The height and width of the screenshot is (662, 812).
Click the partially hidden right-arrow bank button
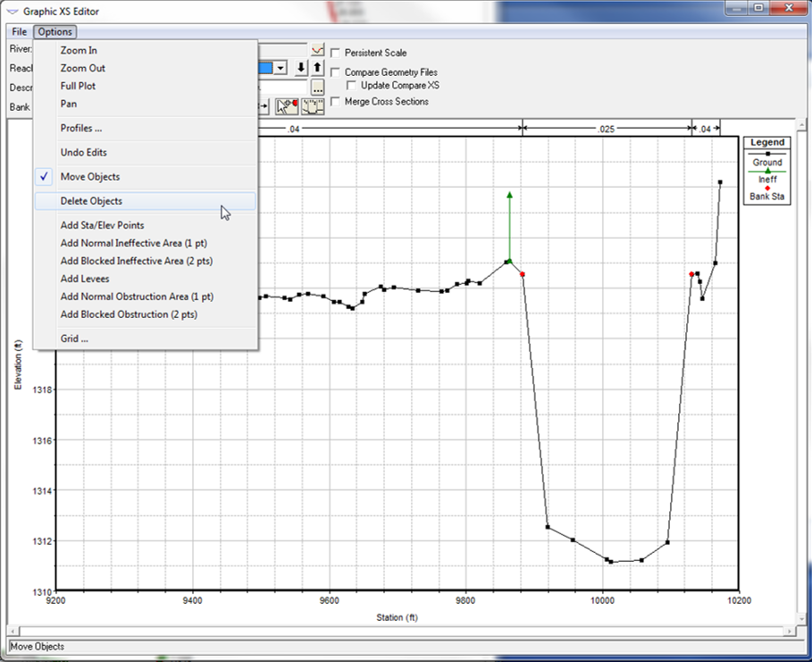click(x=264, y=106)
